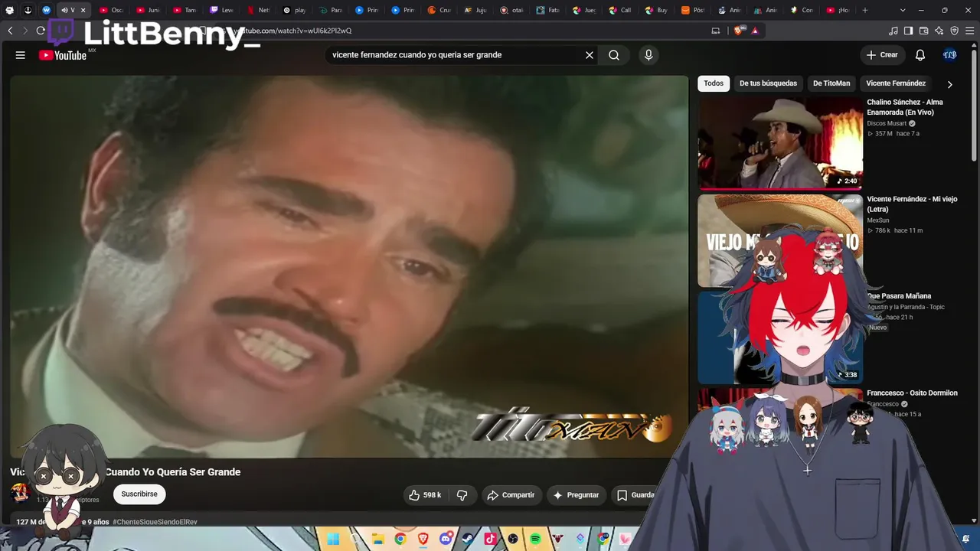Viewport: 980px width, 551px height.
Task: Select the Todos filter chip
Action: tap(714, 83)
